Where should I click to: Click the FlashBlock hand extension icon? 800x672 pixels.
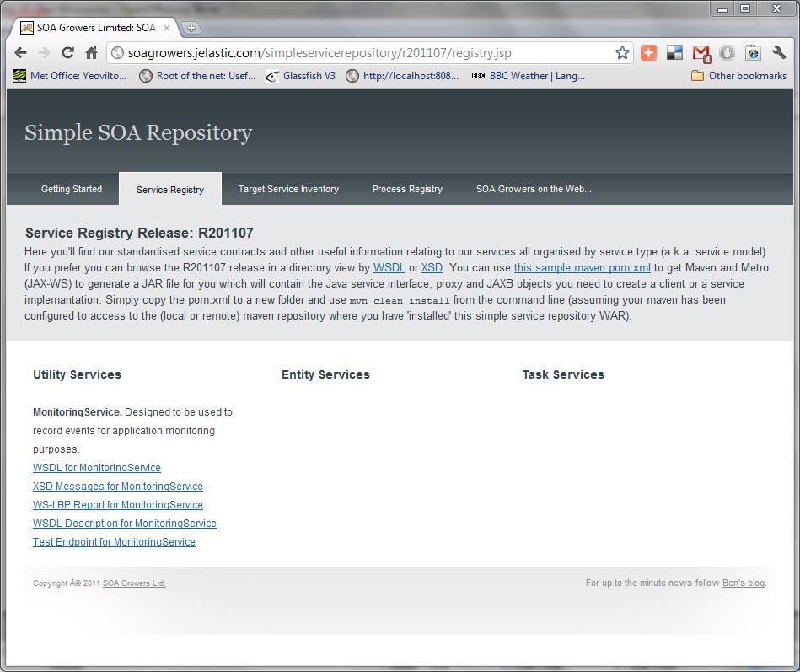coord(727,51)
